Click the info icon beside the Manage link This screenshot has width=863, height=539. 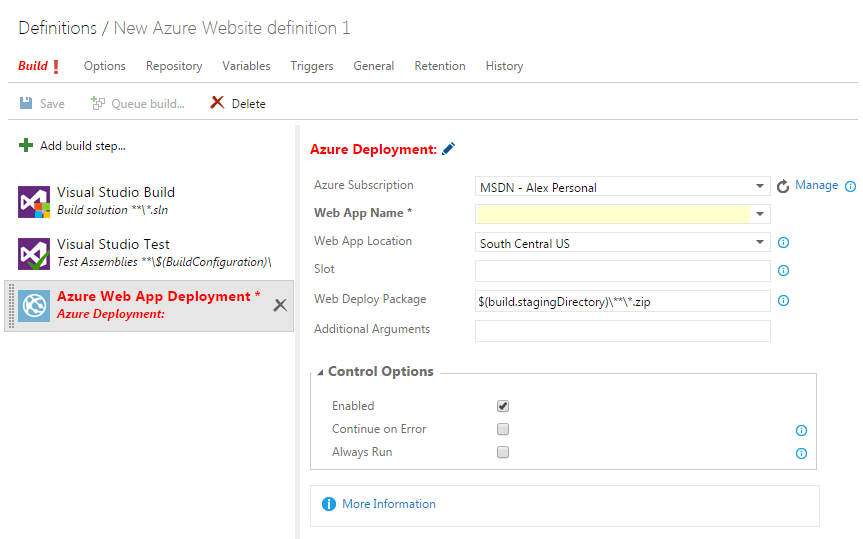[x=850, y=187]
